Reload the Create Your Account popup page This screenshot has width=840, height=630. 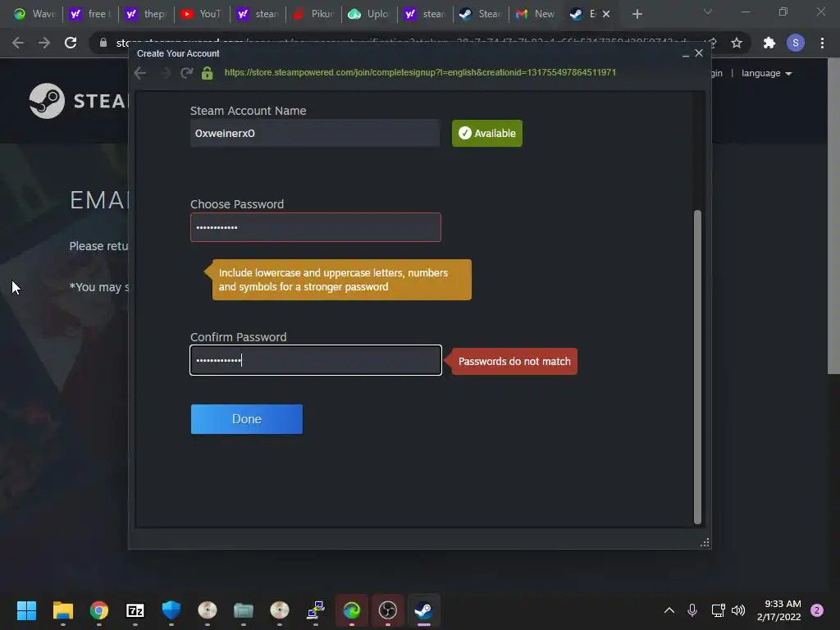186,73
